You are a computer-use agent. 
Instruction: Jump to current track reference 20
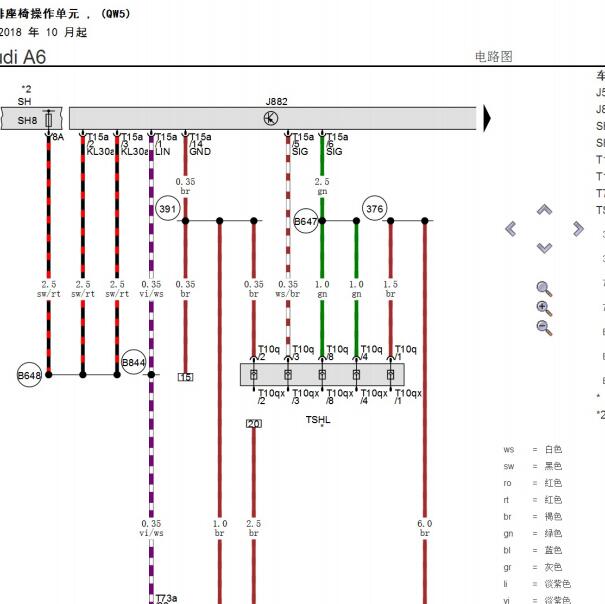254,424
